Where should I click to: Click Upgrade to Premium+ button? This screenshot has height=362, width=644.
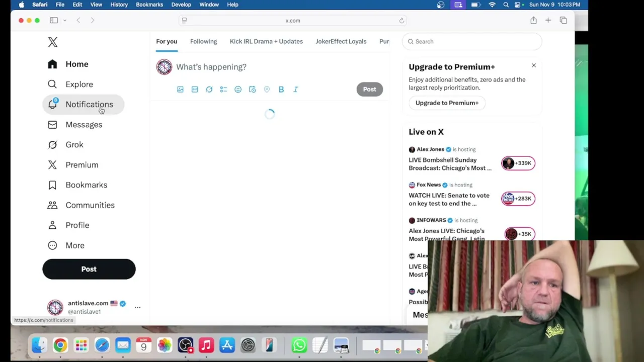point(447,103)
